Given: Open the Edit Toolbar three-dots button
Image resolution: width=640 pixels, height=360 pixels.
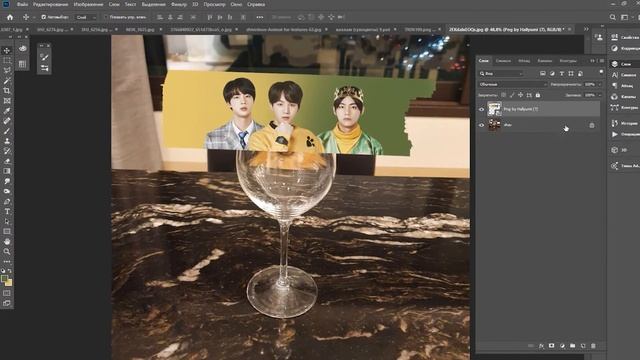Looking at the screenshot, I should pyautogui.click(x=7, y=262).
